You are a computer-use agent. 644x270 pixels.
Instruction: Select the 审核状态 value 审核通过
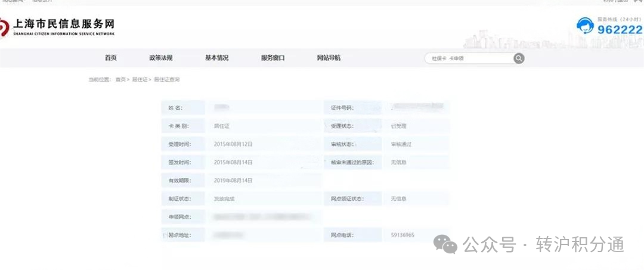[401, 144]
